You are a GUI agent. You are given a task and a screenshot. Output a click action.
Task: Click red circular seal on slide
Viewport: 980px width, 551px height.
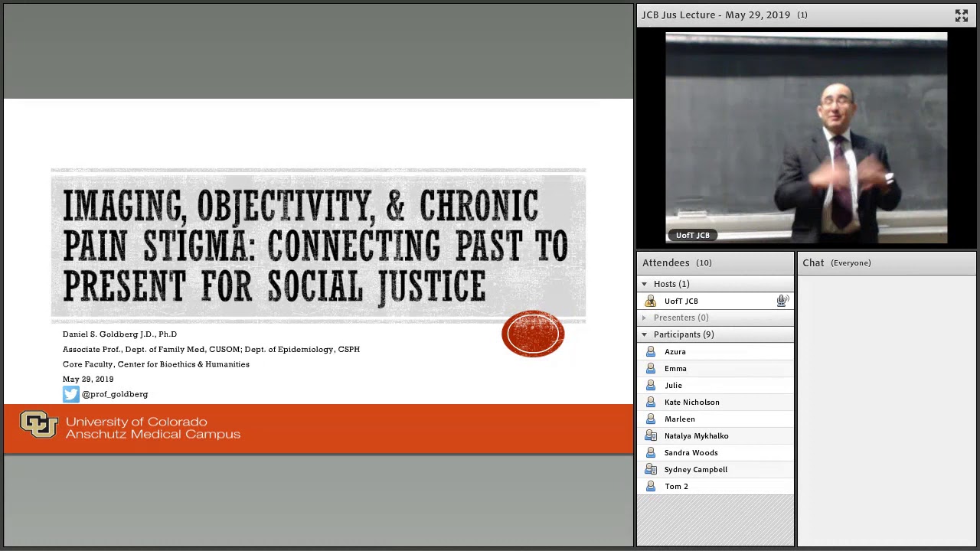click(533, 334)
